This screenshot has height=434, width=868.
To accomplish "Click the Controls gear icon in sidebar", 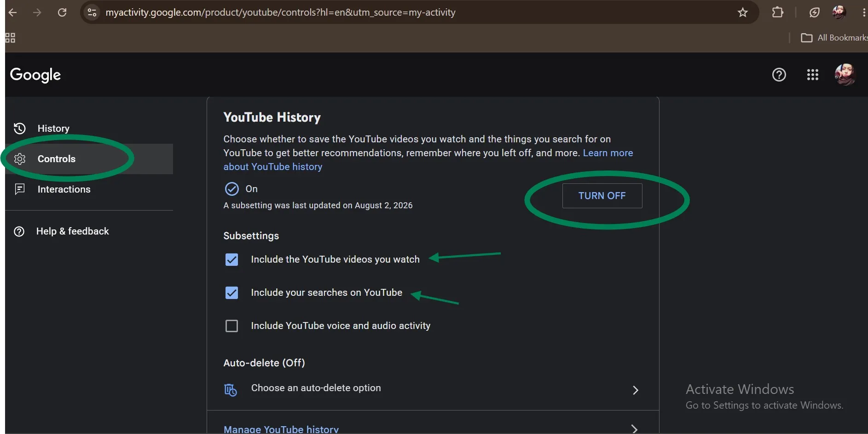I will coord(20,159).
